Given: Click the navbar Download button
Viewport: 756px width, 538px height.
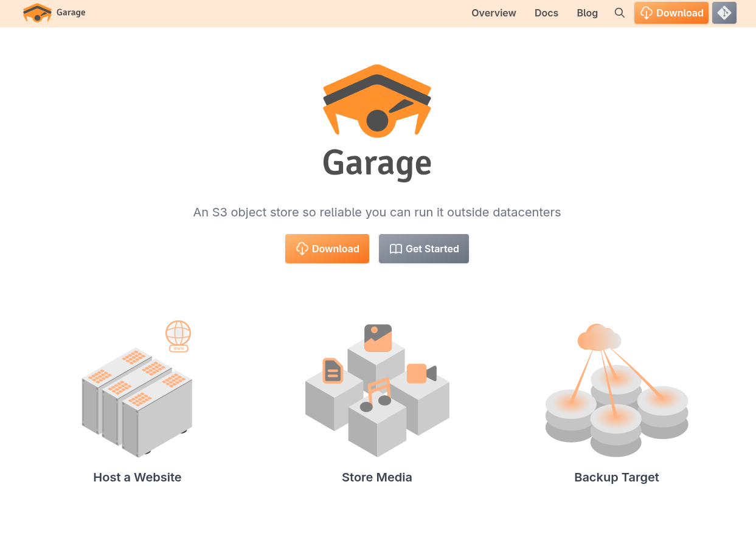Looking at the screenshot, I should [671, 13].
